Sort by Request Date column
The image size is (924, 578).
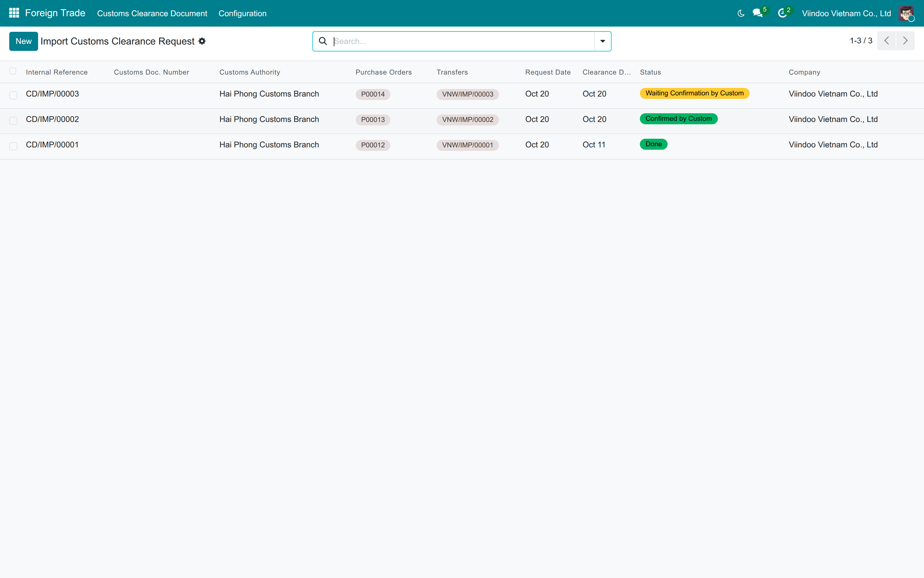[548, 72]
